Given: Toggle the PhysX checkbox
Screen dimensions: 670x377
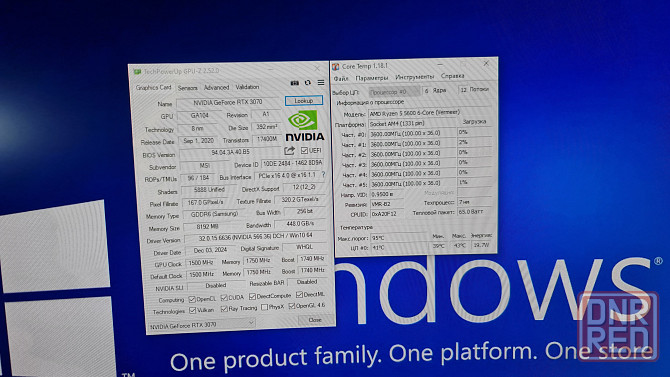Looking at the screenshot, I should click(x=264, y=307).
